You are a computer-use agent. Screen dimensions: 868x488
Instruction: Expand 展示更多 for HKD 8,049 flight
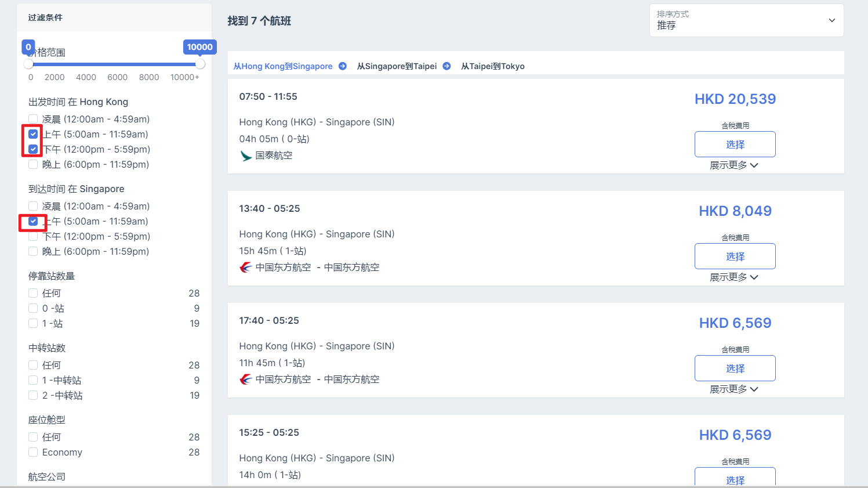click(x=734, y=277)
